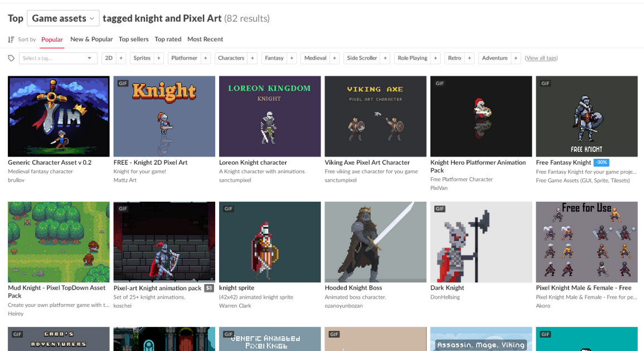Switch to Most Recent sorting

click(x=205, y=40)
